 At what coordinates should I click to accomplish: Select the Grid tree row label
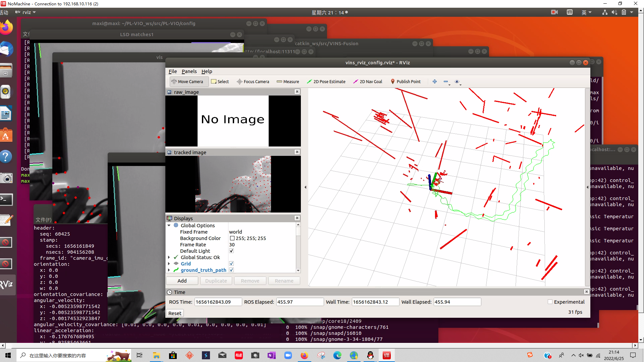186,264
